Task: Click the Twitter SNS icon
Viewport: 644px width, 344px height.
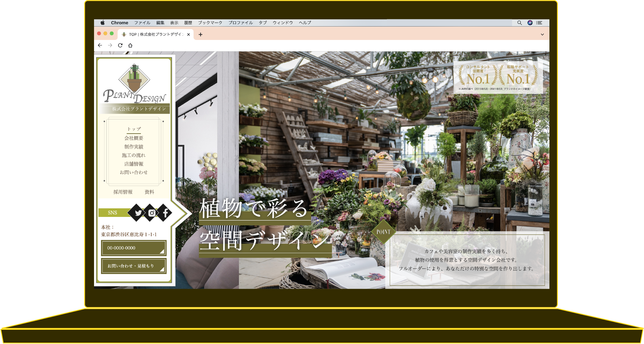Action: pos(138,213)
